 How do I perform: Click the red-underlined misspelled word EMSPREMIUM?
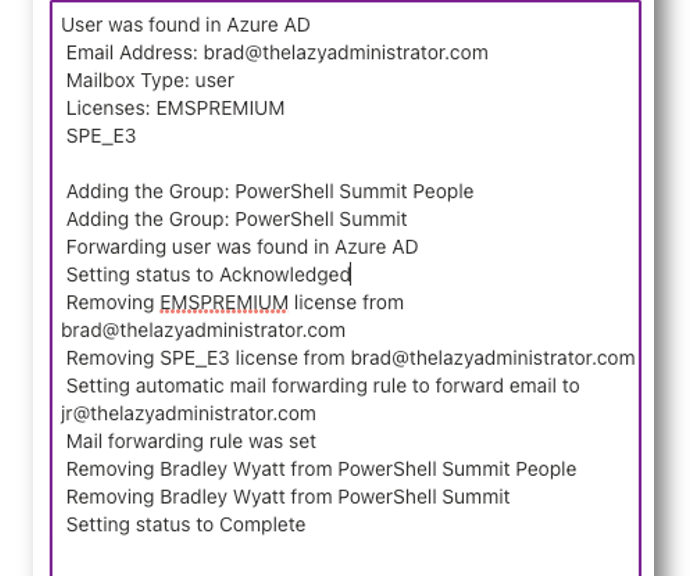point(224,303)
